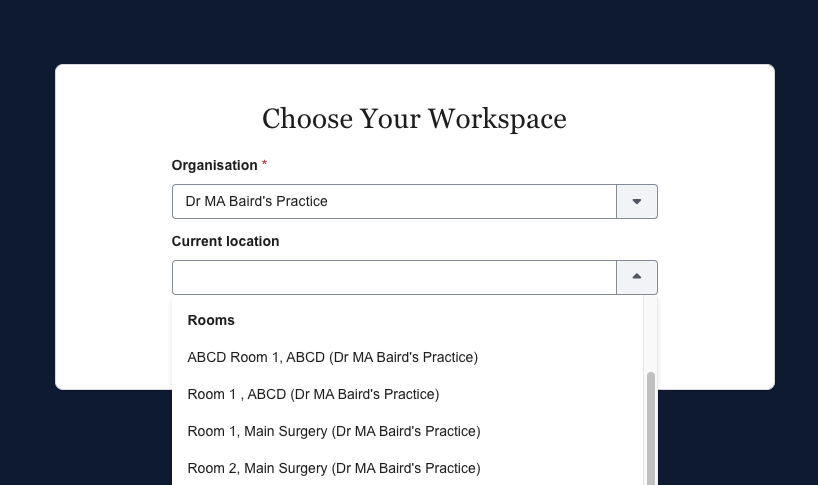Choose Room 2, Main Surgery option
The height and width of the screenshot is (485, 818).
[x=407, y=468]
